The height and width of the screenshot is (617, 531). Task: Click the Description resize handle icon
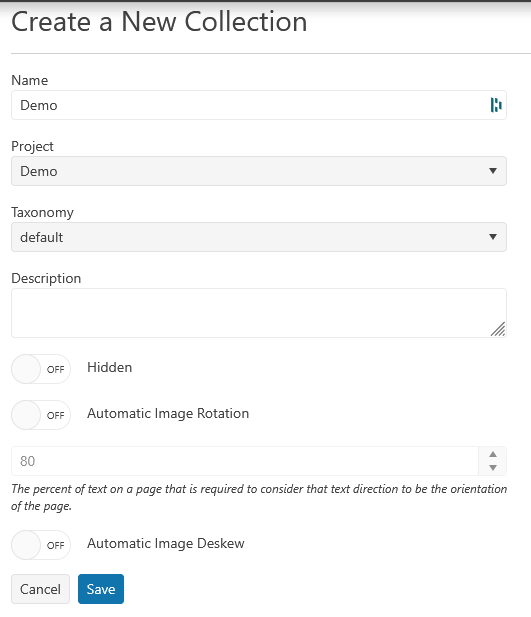tap(498, 329)
